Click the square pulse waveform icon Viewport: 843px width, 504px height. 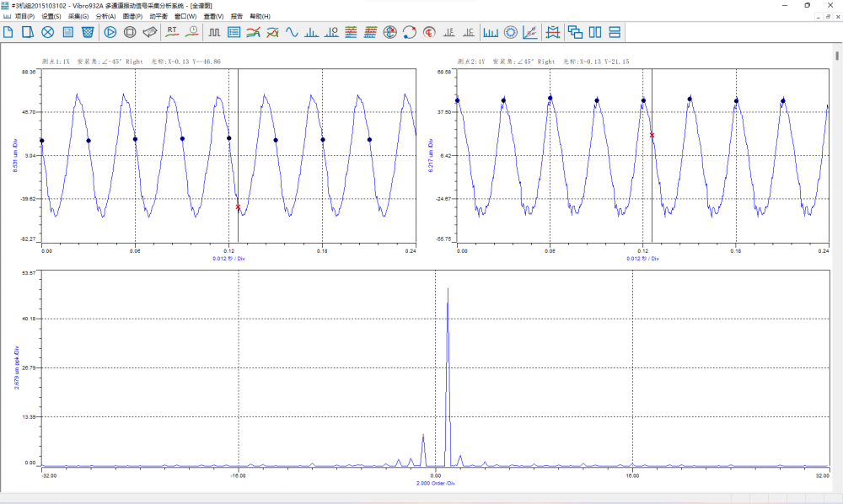[x=214, y=32]
